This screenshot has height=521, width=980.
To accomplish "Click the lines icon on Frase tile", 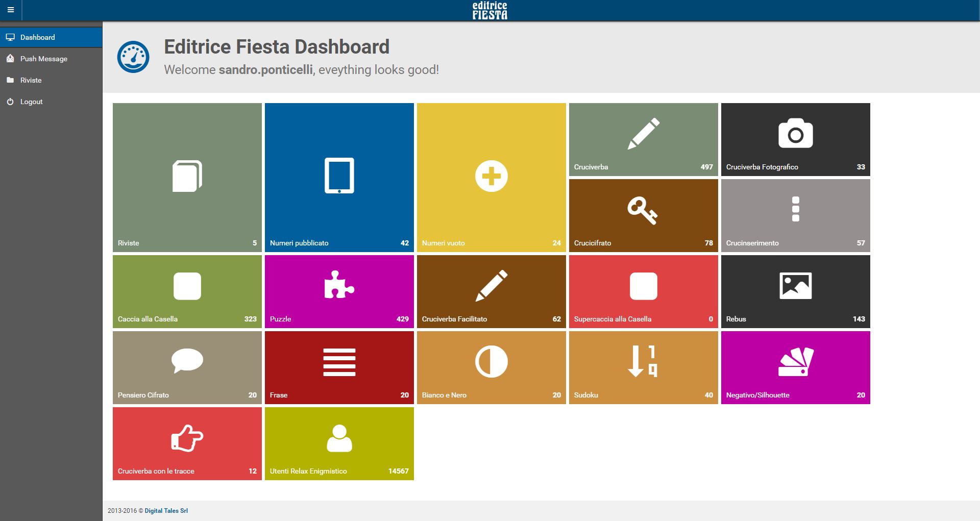I will (339, 362).
